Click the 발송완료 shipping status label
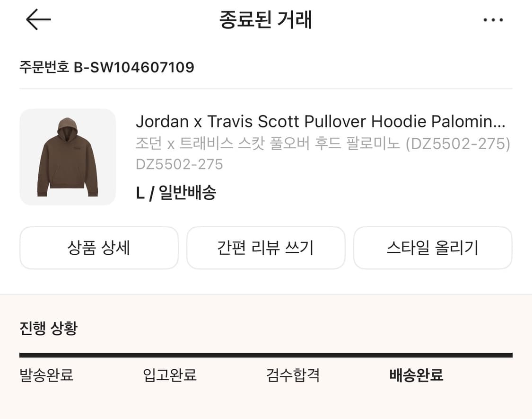The height and width of the screenshot is (419, 532). [x=46, y=375]
